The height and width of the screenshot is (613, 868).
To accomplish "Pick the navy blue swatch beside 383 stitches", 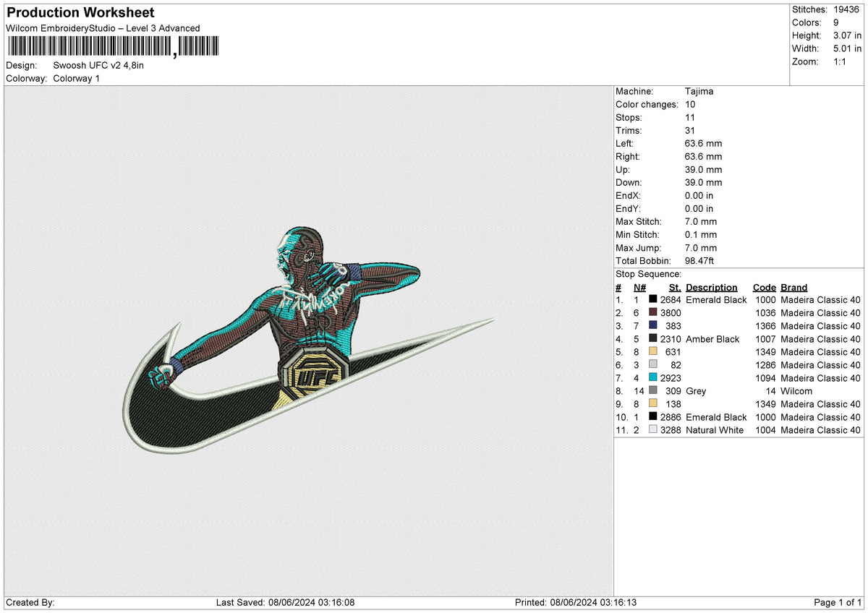I will pos(653,326).
